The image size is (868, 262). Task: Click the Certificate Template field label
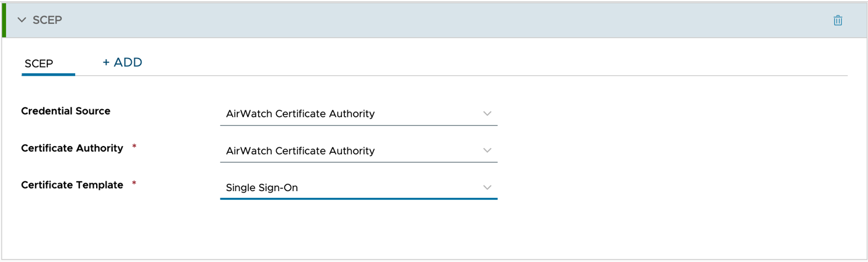point(72,185)
